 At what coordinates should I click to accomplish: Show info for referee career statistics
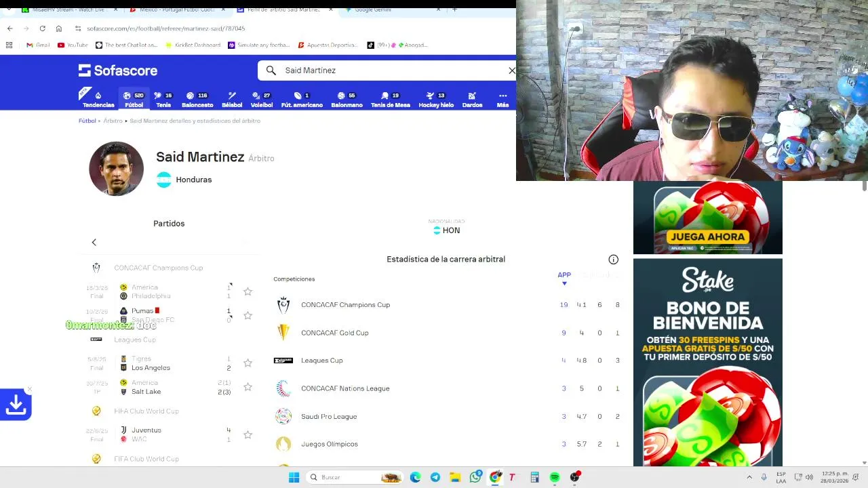pos(613,260)
